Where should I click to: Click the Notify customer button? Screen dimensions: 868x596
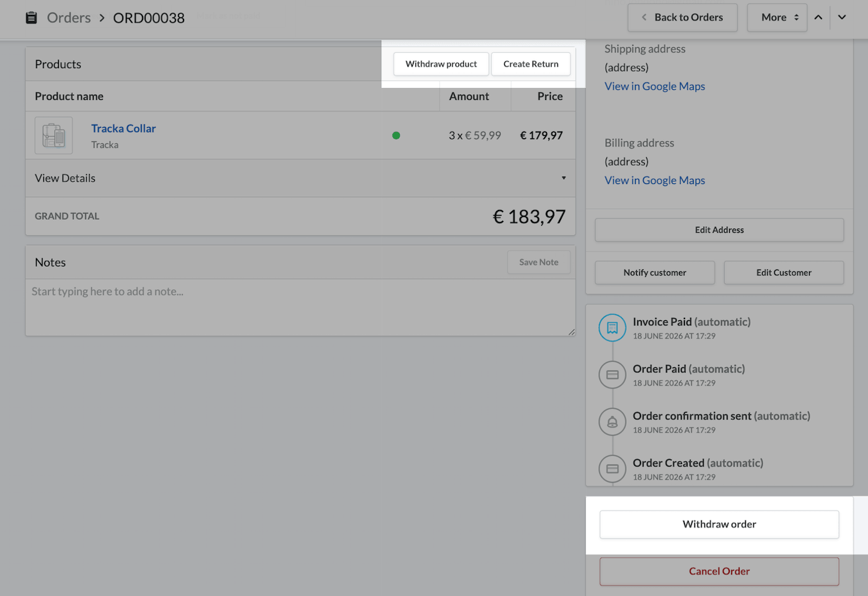pyautogui.click(x=655, y=273)
